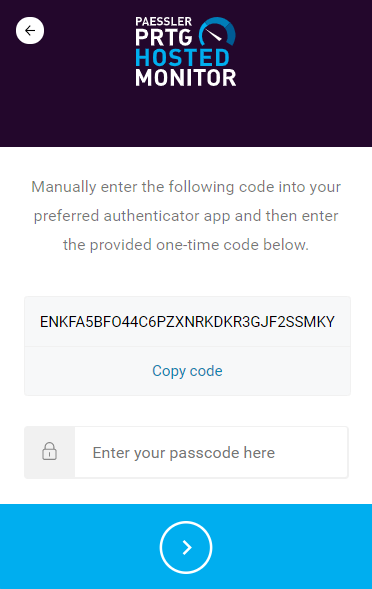
Task: Click the PAESSLER wordmark in the logo
Action: (163, 21)
